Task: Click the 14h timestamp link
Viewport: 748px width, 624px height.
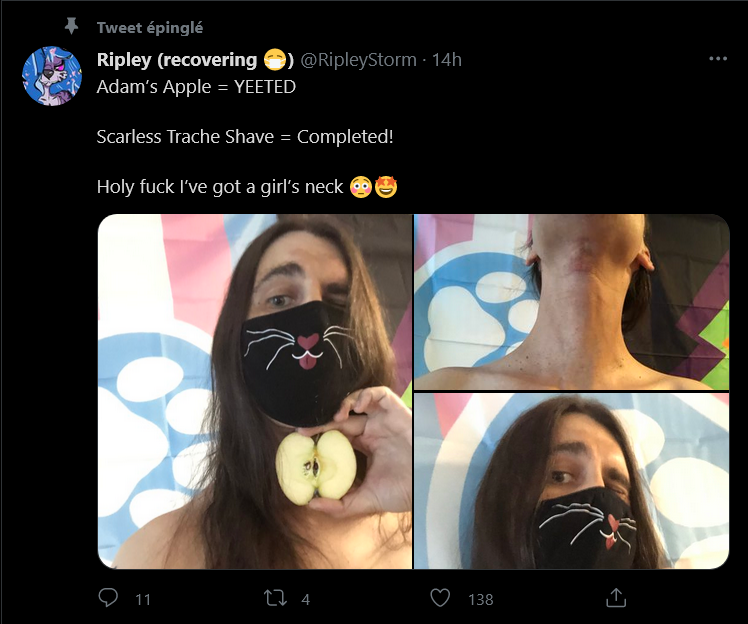Action: tap(447, 60)
